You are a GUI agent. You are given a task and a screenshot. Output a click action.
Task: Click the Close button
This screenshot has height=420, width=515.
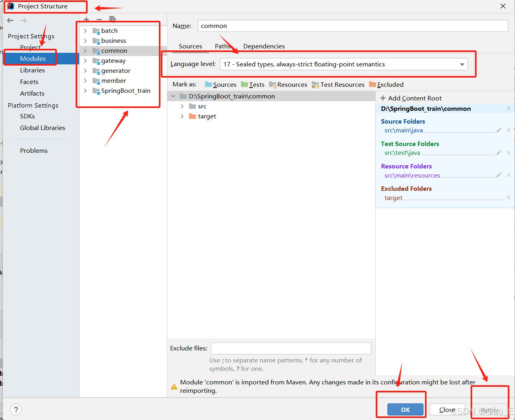coord(447,410)
